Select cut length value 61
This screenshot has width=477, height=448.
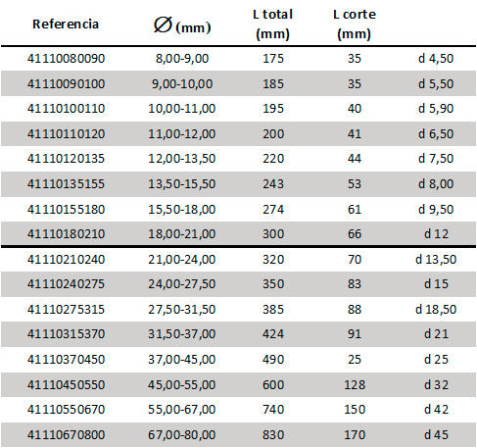355,210
